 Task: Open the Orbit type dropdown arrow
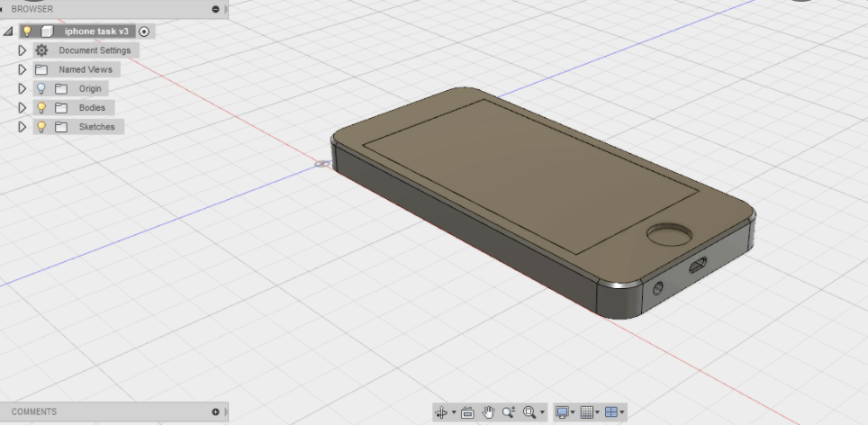(x=453, y=413)
